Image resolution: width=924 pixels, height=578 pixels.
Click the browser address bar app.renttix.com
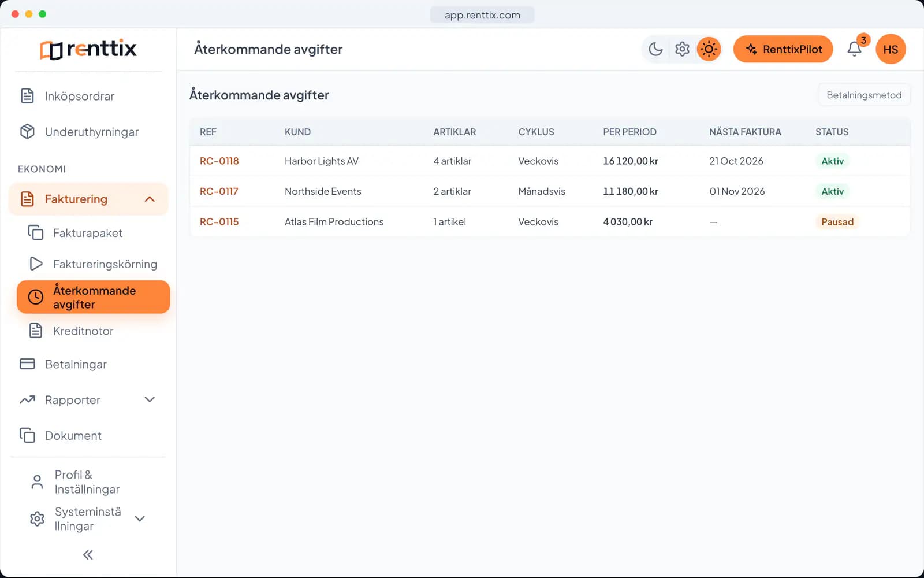(482, 15)
